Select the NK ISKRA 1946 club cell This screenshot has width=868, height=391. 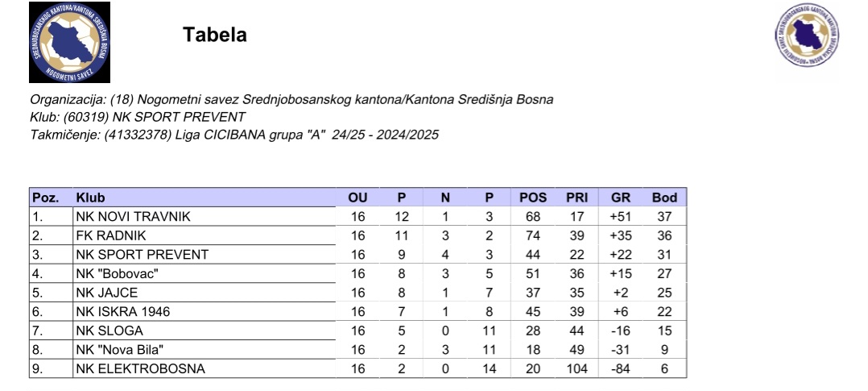(x=205, y=312)
